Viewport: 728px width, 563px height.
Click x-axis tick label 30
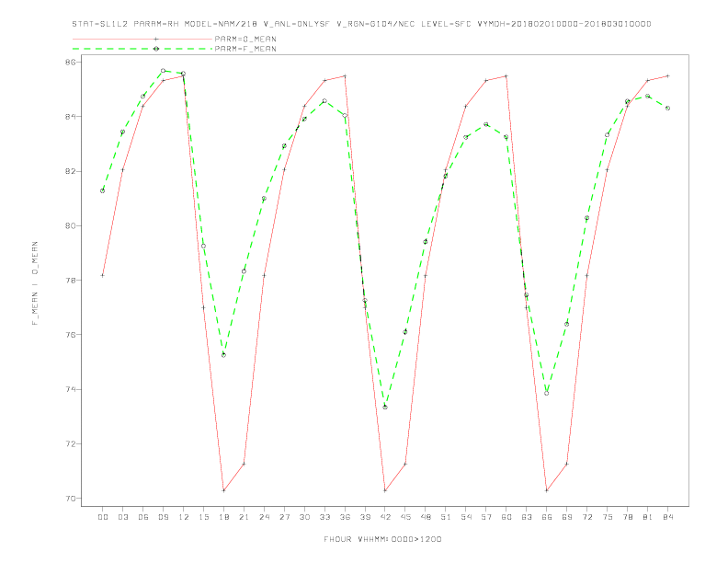(x=304, y=517)
